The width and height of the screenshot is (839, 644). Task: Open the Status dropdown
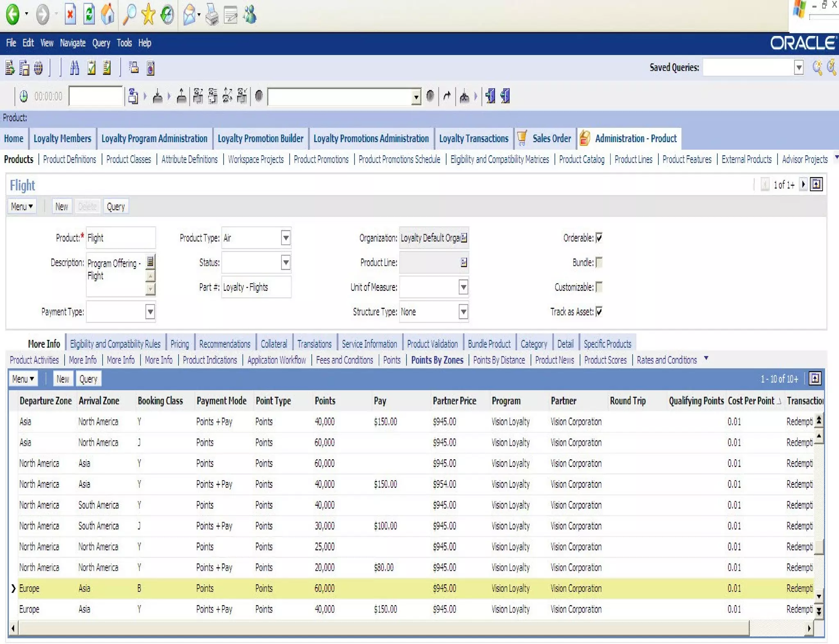(x=286, y=262)
